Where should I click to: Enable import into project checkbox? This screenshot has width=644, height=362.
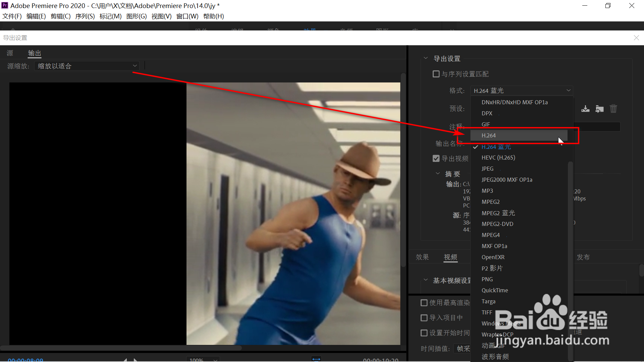coord(424,318)
